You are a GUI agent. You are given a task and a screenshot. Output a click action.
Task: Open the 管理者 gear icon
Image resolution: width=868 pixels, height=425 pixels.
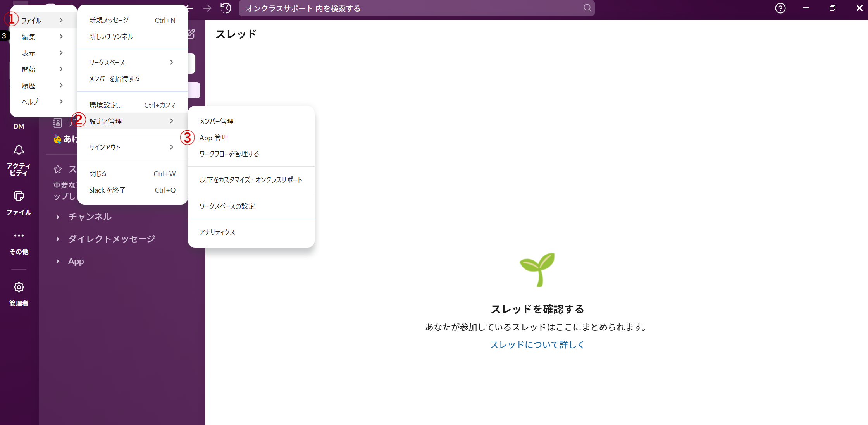pos(19,287)
